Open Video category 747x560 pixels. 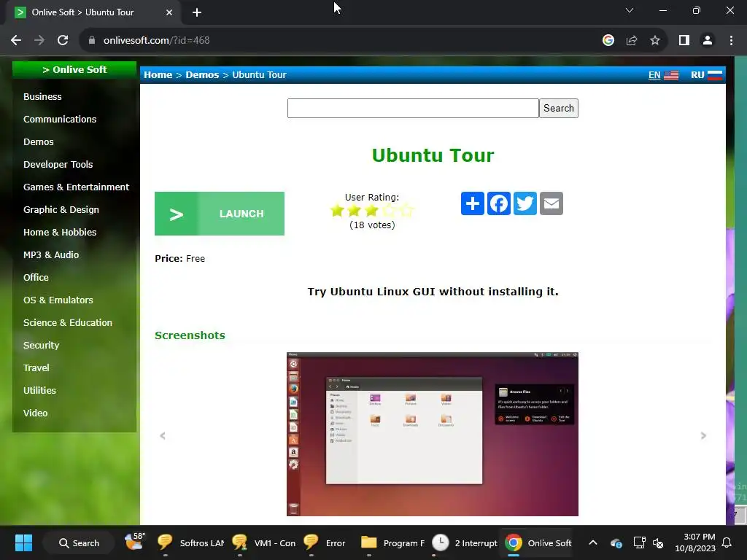(x=36, y=413)
